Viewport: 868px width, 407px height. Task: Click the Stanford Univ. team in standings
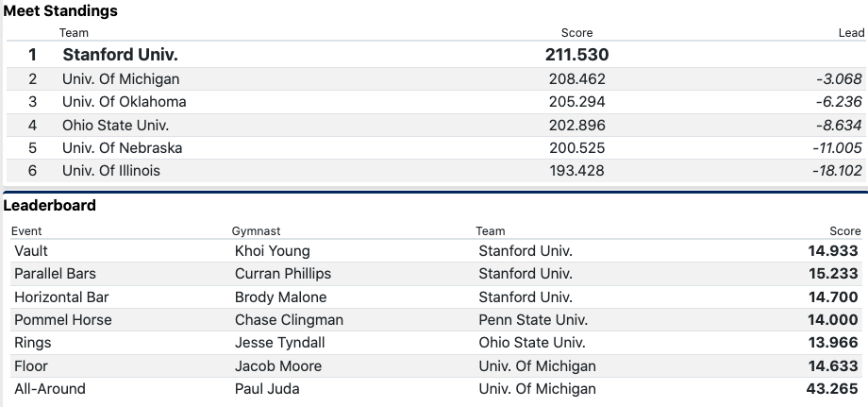tap(120, 55)
